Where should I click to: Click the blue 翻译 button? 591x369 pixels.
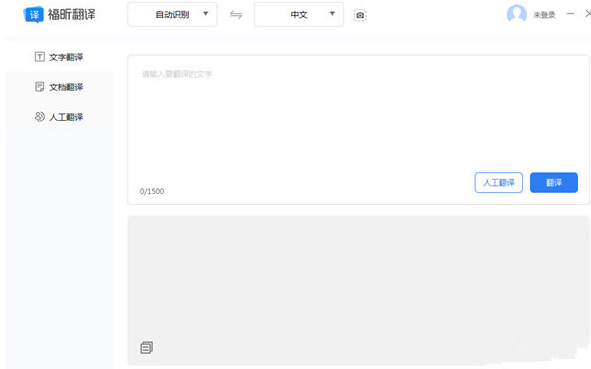pos(554,182)
